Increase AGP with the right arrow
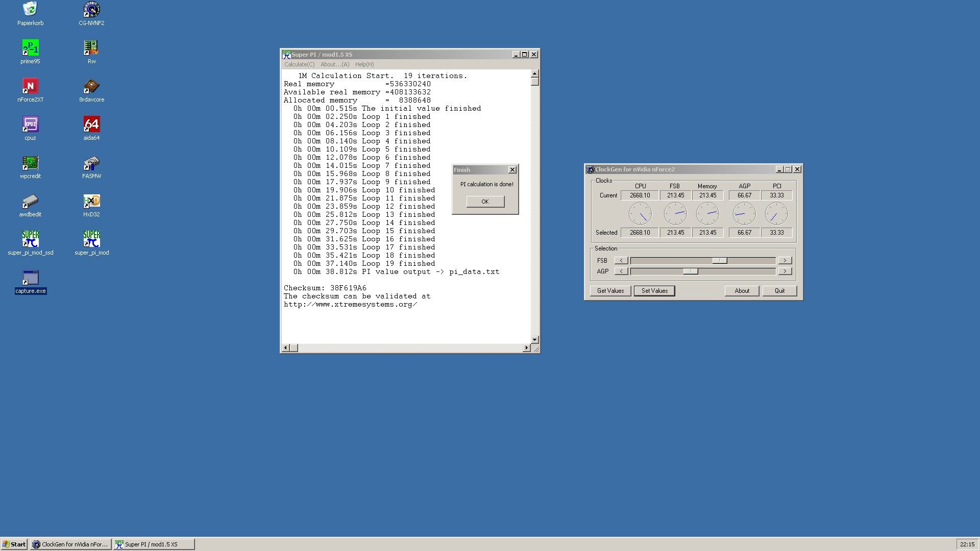The height and width of the screenshot is (551, 980). [785, 271]
